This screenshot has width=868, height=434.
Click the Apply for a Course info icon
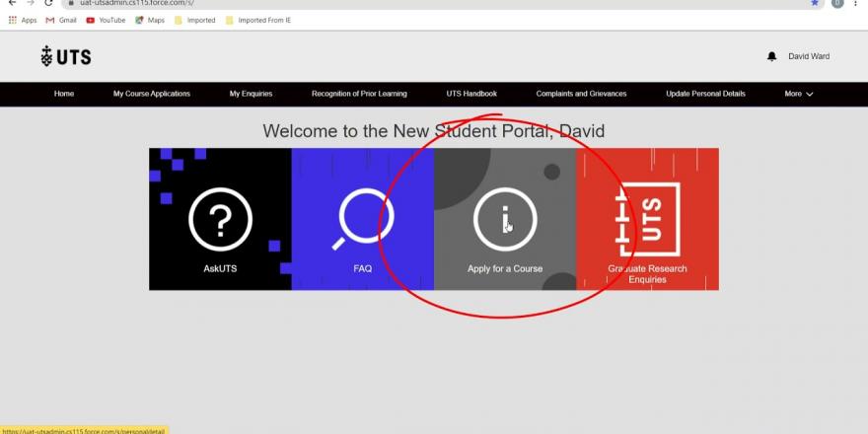tap(505, 220)
